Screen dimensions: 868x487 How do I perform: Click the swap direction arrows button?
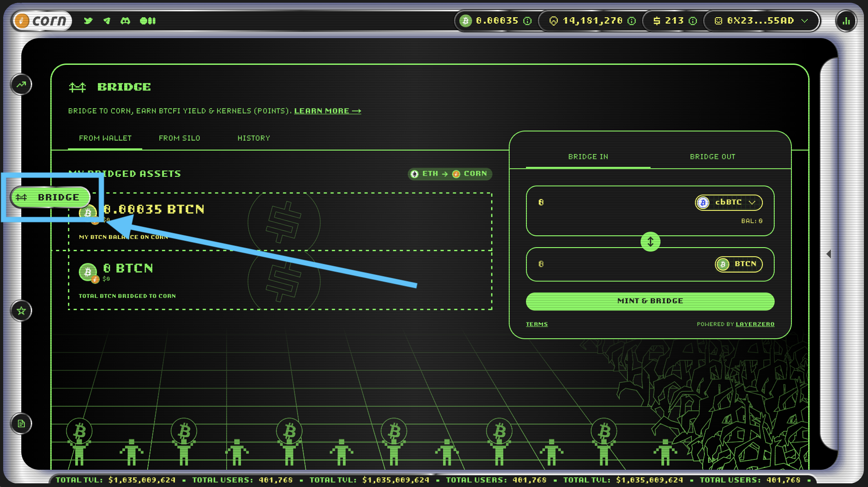click(650, 242)
